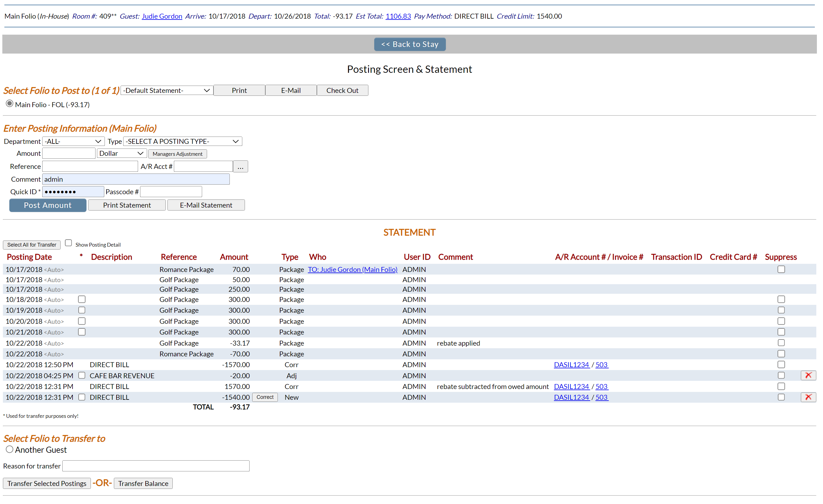Click the CAFE BAR REVENUE description

(x=122, y=376)
